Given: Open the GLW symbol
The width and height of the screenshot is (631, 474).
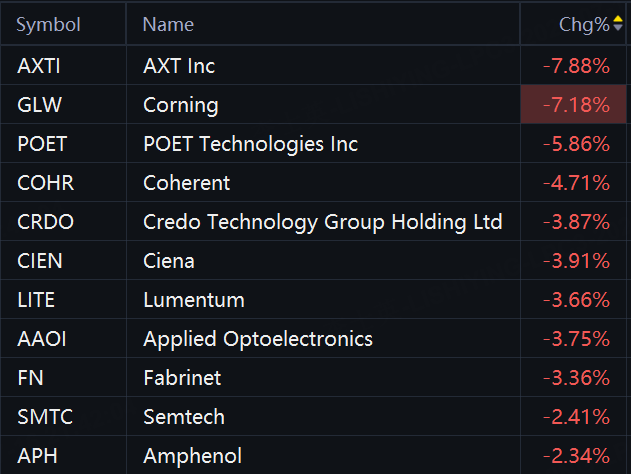Looking at the screenshot, I should coord(39,105).
